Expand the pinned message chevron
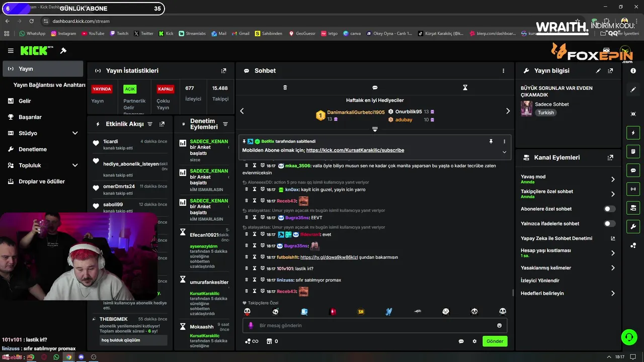The height and width of the screenshot is (362, 644). (504, 152)
